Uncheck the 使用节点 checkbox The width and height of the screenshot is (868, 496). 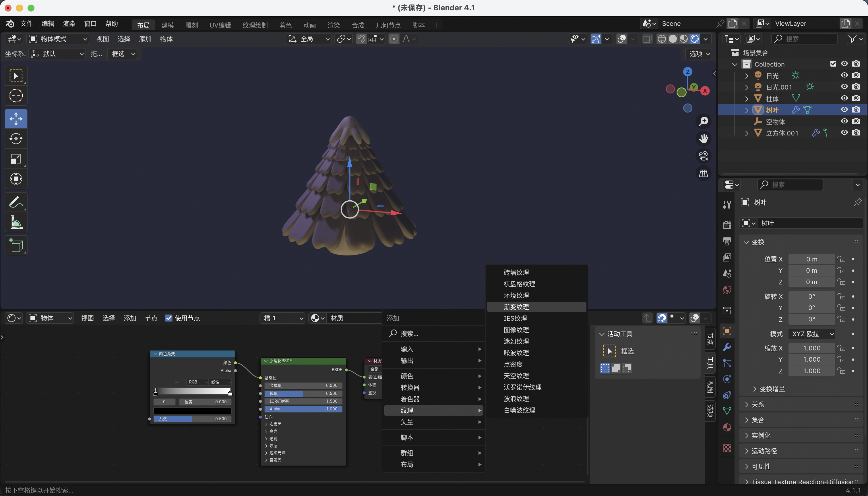(x=168, y=318)
